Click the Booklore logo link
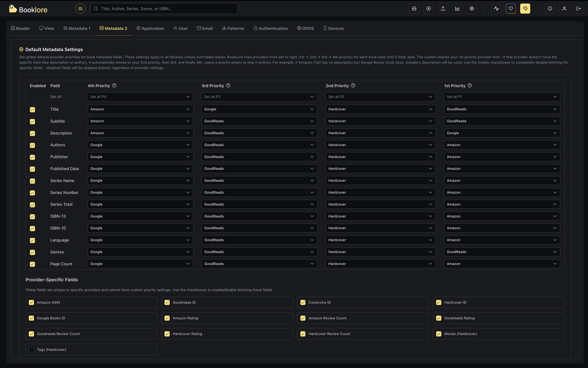 coord(28,9)
